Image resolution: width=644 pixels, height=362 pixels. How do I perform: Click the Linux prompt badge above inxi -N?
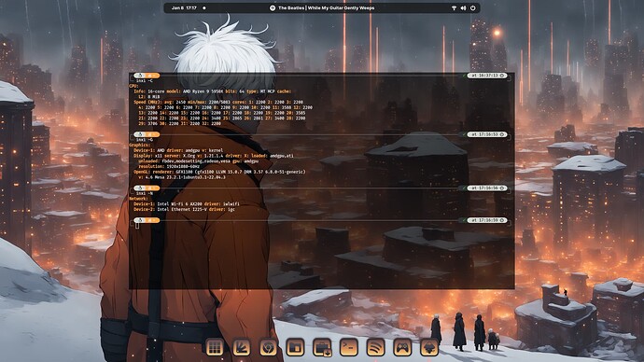[147, 188]
